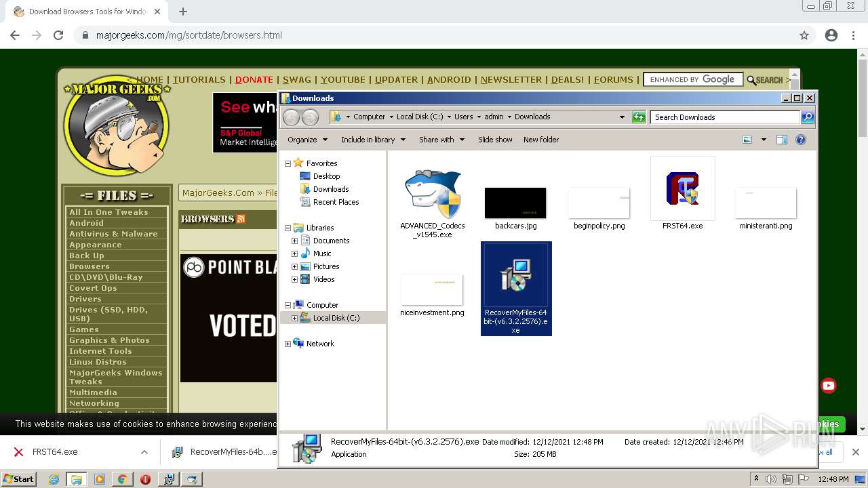Collapse the Libraries tree group
Image resolution: width=868 pixels, height=488 pixels.
(288, 228)
